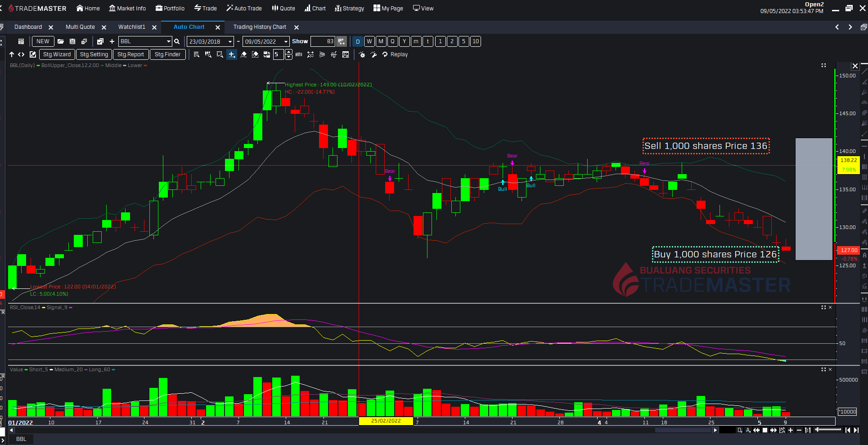Click the eraser tool icon
Image resolution: width=868 pixels, height=445 pixels.
243,54
